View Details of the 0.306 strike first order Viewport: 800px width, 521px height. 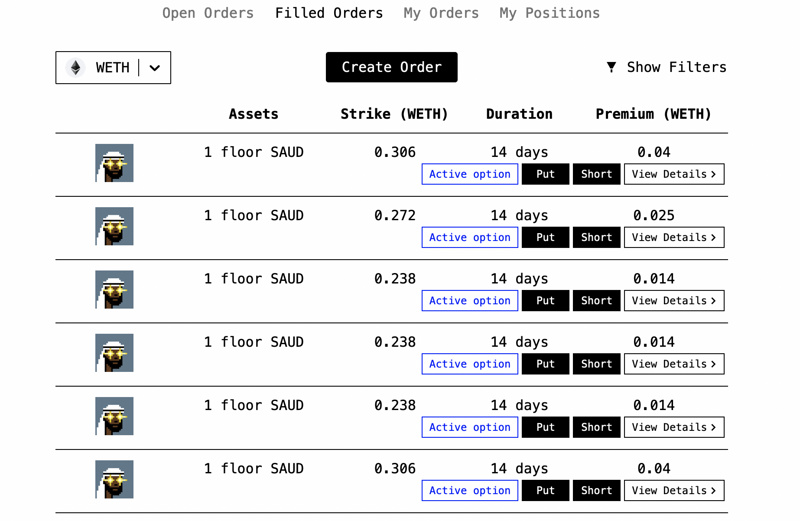[x=674, y=174]
